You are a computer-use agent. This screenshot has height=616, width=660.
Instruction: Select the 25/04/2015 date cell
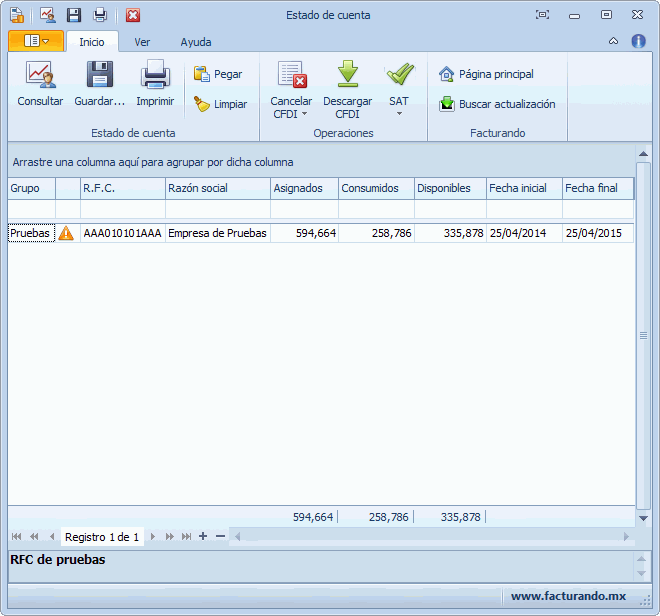point(598,233)
